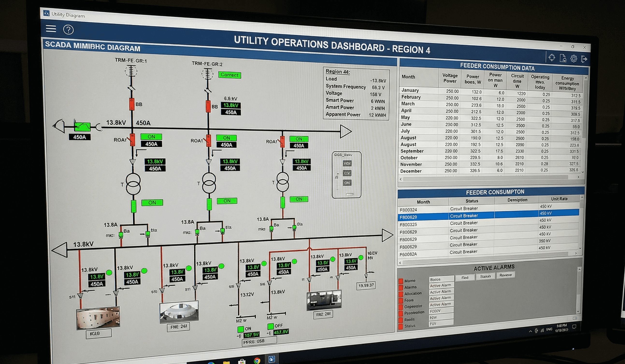Click the logout exit arrow icon

click(x=584, y=59)
